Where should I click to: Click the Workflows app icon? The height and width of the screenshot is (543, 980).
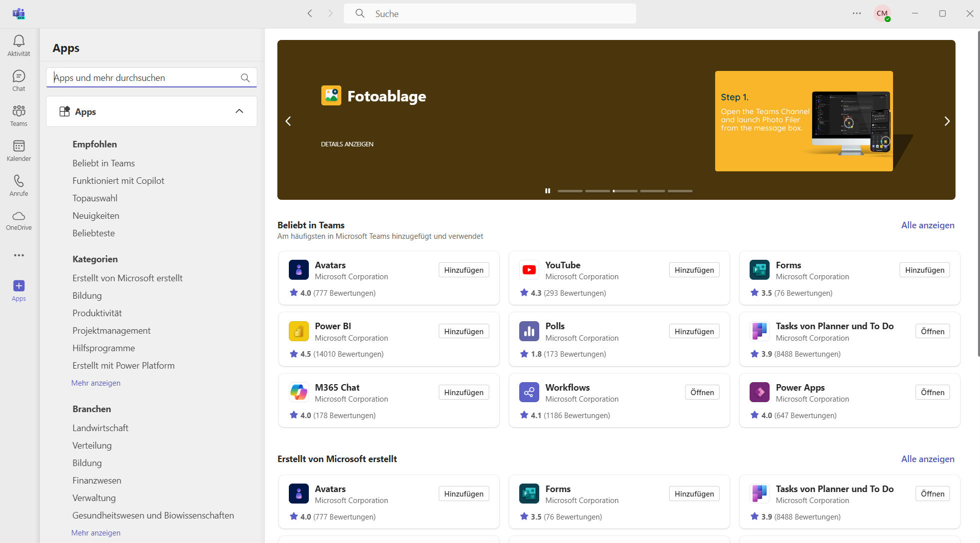(529, 393)
